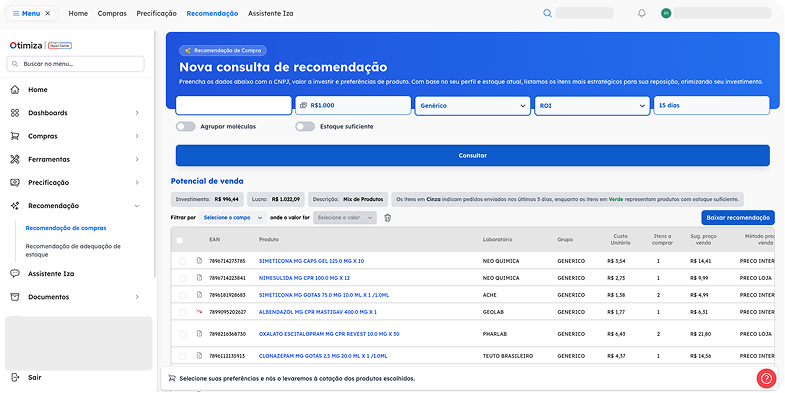
Task: Click the R$1.000 investment value field
Action: point(353,106)
